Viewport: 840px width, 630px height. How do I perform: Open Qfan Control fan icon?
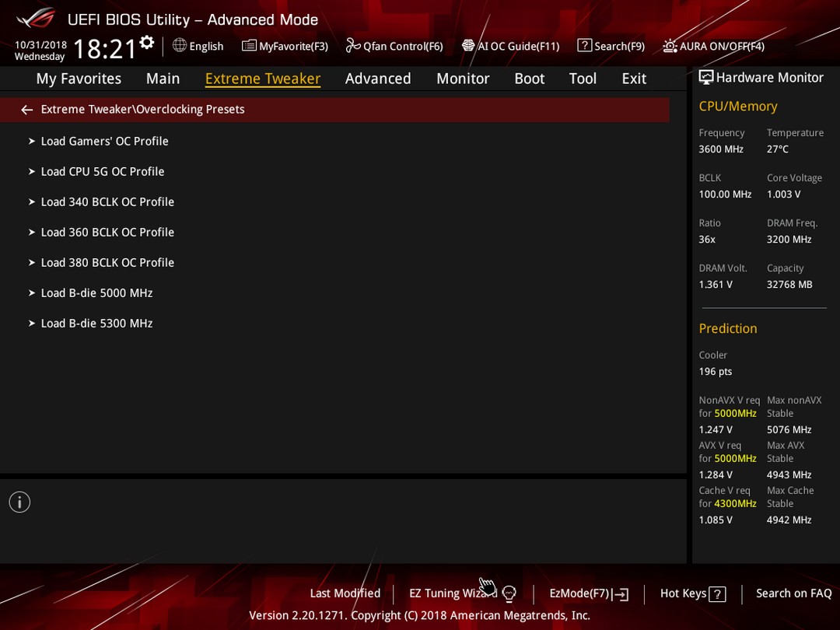click(353, 46)
